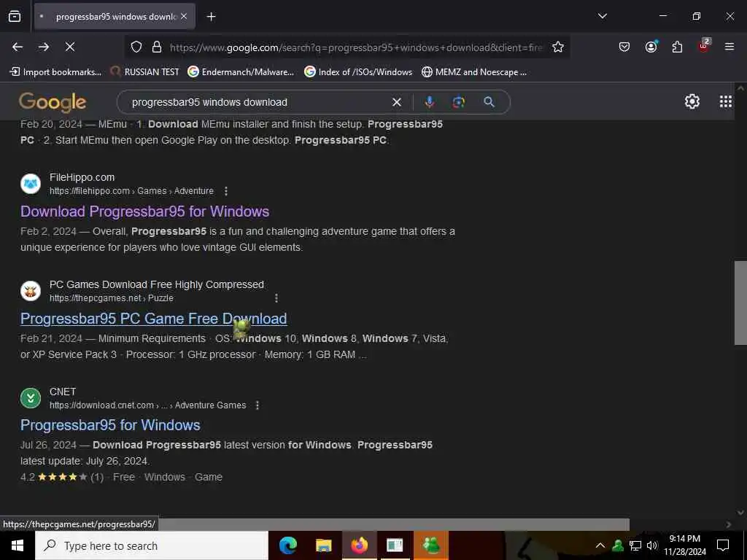Open the white window app in taskbar

pos(395,545)
